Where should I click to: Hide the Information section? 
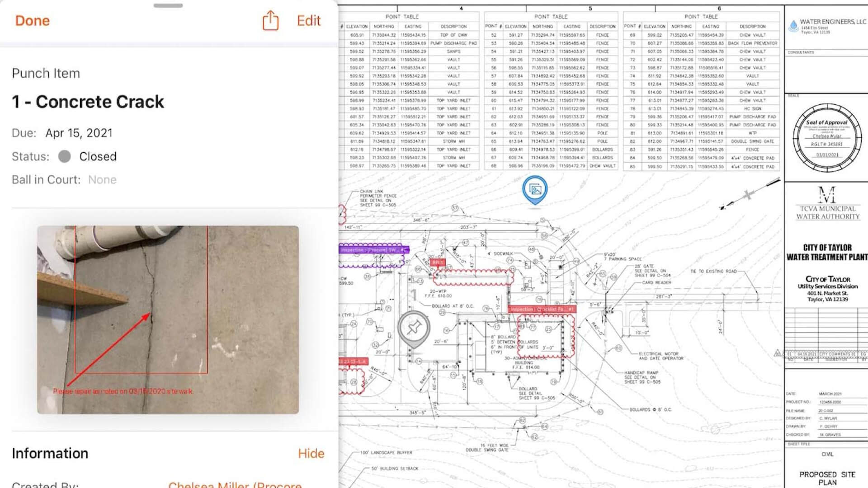(x=311, y=454)
